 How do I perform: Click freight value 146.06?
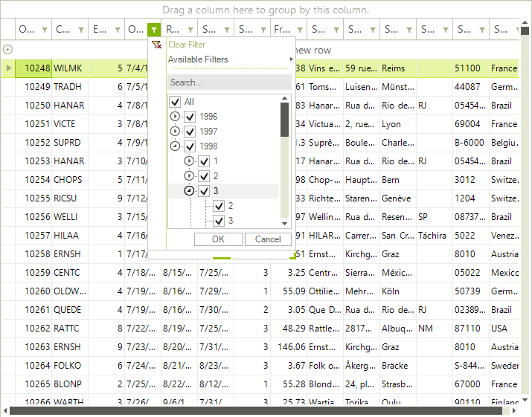point(289,347)
